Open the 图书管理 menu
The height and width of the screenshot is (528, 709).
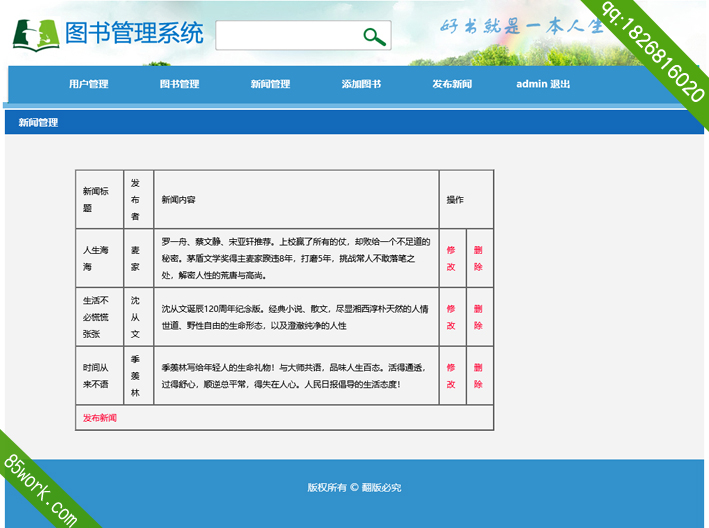coord(180,84)
